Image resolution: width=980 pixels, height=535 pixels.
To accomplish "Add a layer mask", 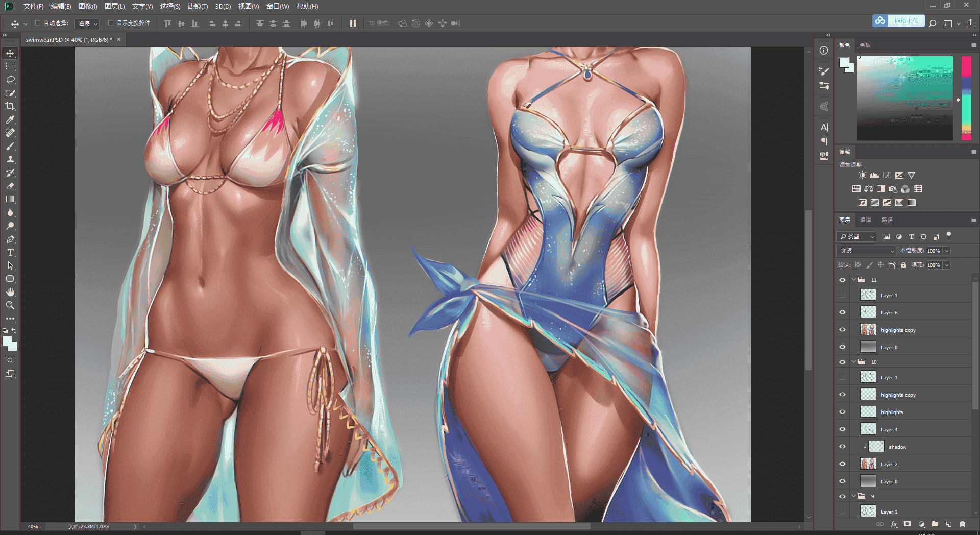I will (907, 524).
